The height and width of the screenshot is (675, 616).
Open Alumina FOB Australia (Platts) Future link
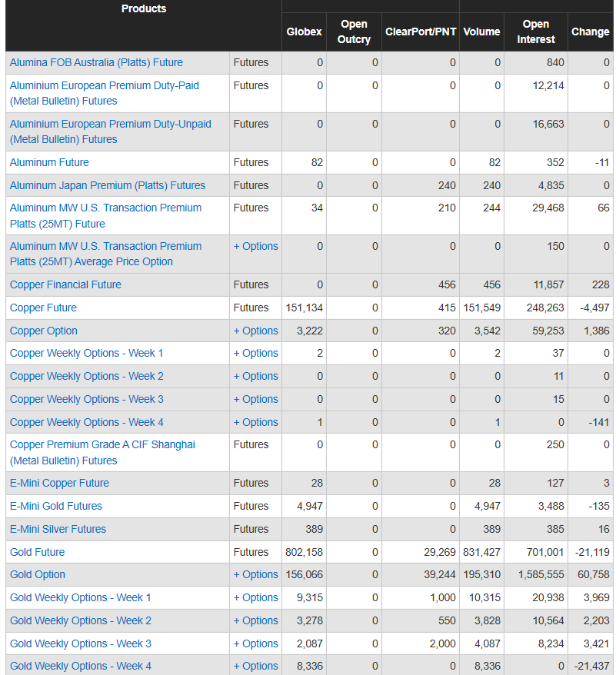96,62
